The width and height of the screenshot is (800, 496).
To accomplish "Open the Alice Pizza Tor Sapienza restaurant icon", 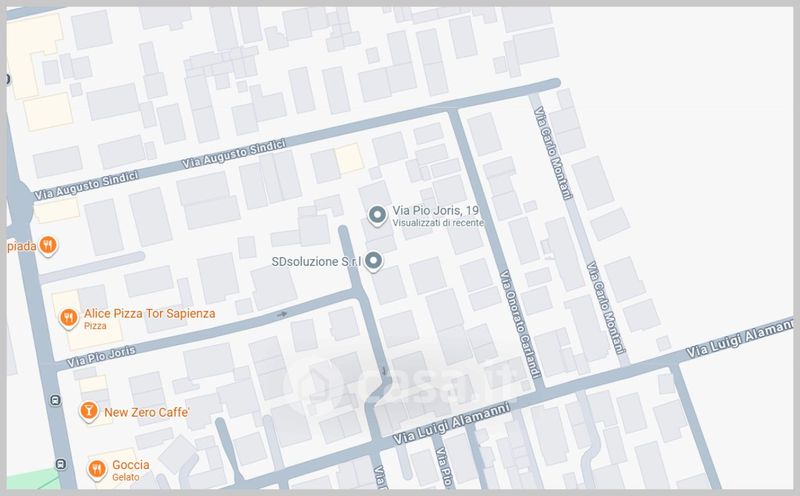I will coord(67,318).
